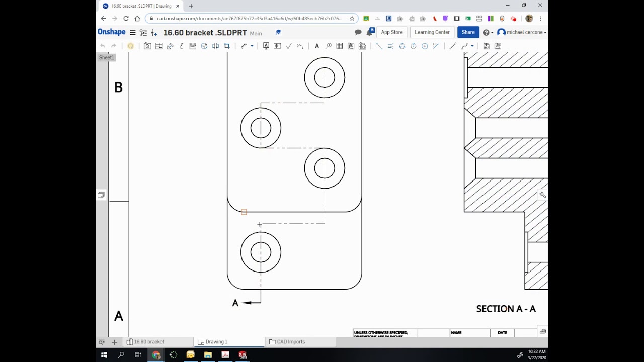
Task: Open the versions and history graph
Action: coord(143,32)
